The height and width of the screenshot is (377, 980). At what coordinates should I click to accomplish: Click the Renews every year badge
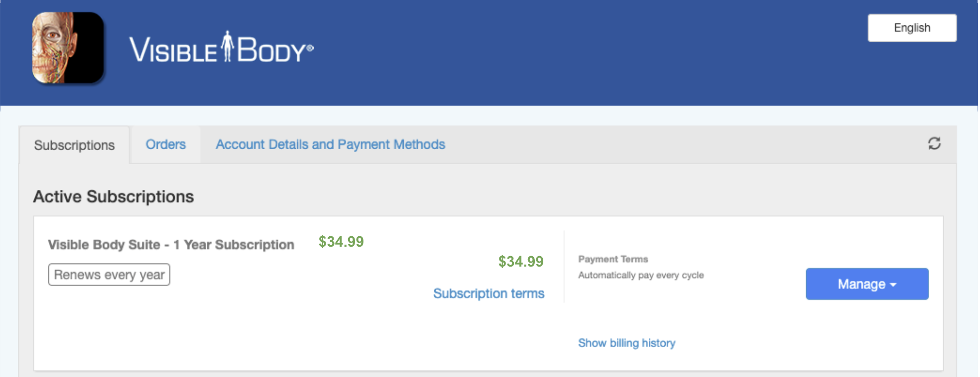tap(109, 275)
